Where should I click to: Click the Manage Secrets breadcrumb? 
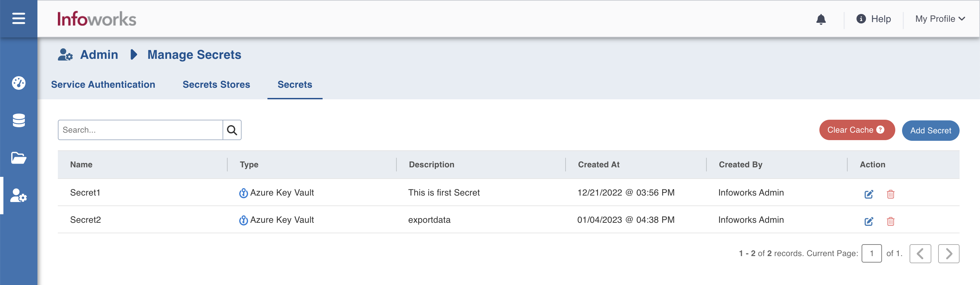coord(194,55)
